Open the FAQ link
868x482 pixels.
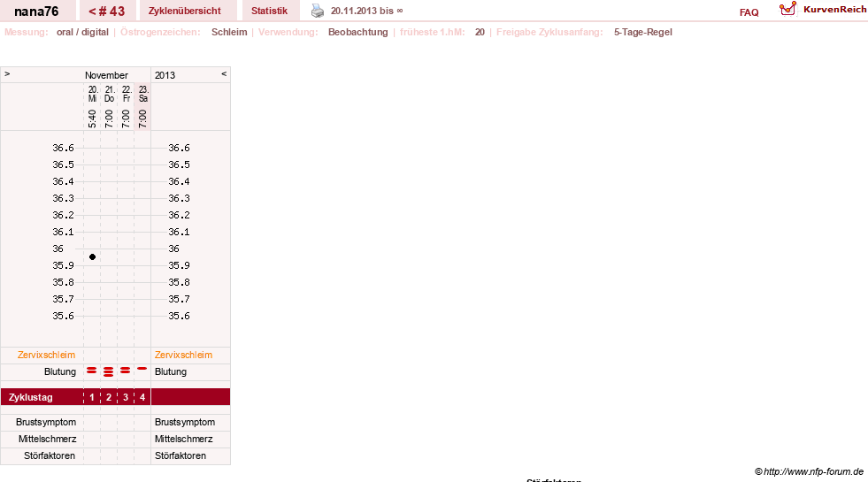pos(749,12)
